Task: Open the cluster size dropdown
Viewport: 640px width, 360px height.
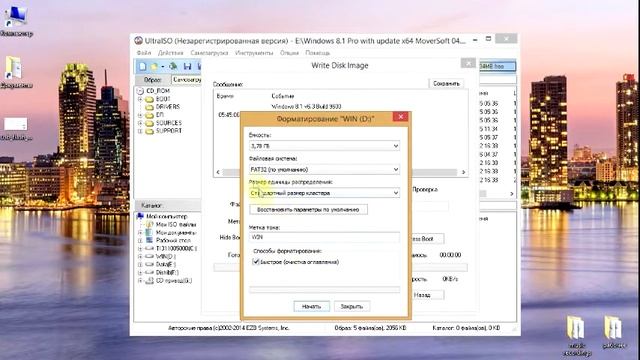Action: point(324,193)
